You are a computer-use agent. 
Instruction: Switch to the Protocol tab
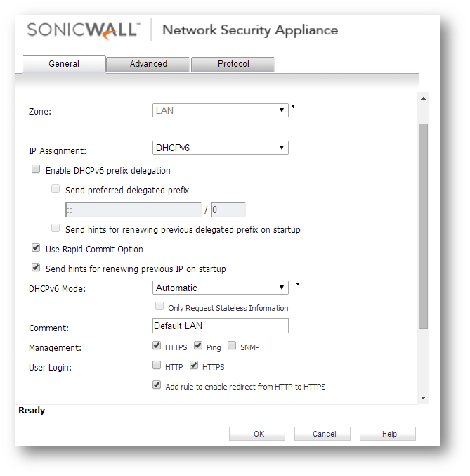click(233, 64)
